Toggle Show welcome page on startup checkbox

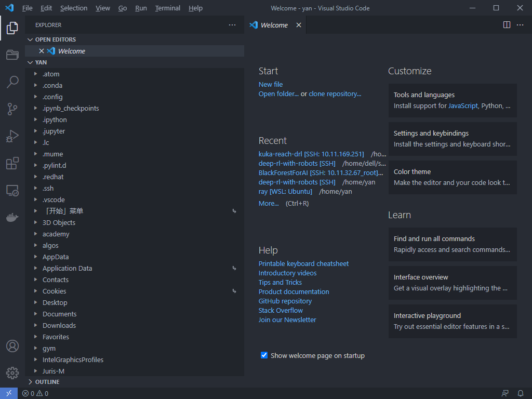[x=264, y=355]
